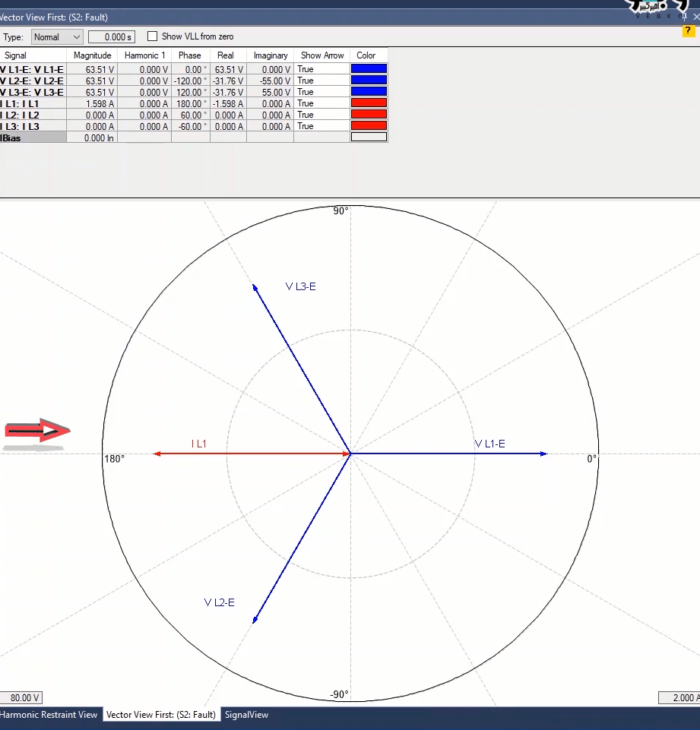Screen dimensions: 700x730
Task: Click the Imaginary column header
Action: (x=271, y=55)
